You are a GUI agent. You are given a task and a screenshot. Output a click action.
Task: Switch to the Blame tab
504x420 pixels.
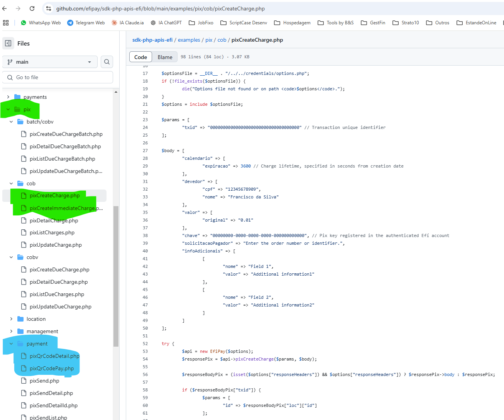pyautogui.click(x=165, y=57)
